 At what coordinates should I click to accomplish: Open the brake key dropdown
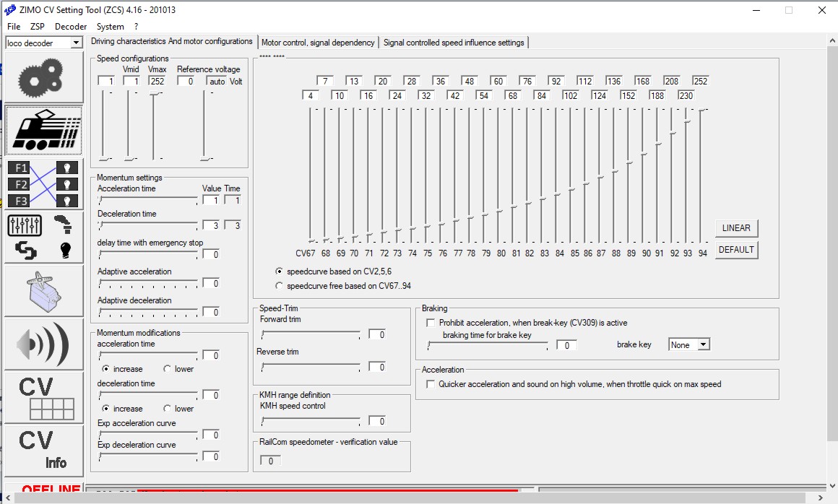[703, 345]
